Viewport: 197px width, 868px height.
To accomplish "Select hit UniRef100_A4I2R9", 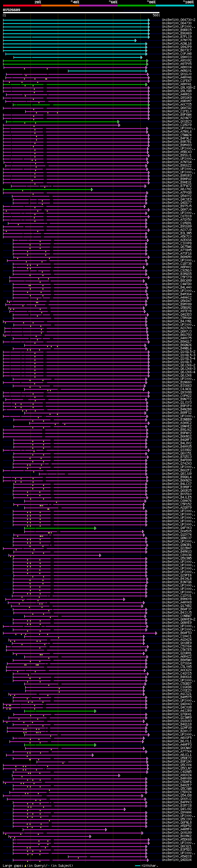I will pyautogui.click(x=177, y=711).
